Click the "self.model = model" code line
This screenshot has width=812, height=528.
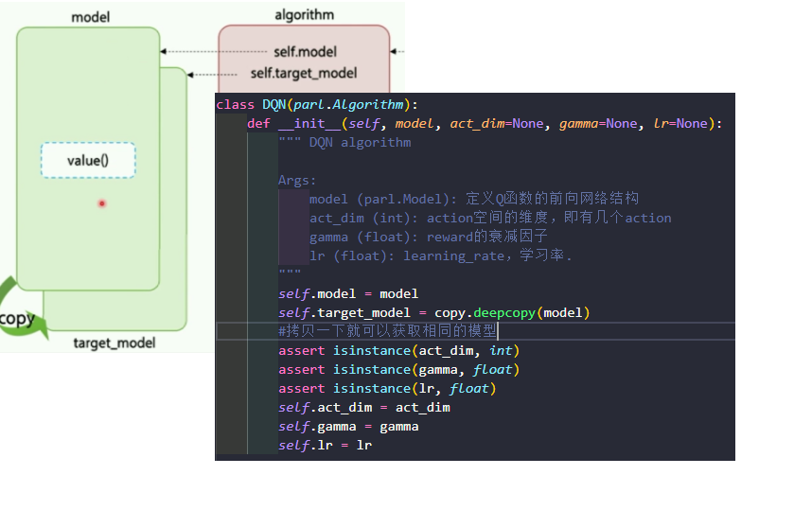click(348, 294)
